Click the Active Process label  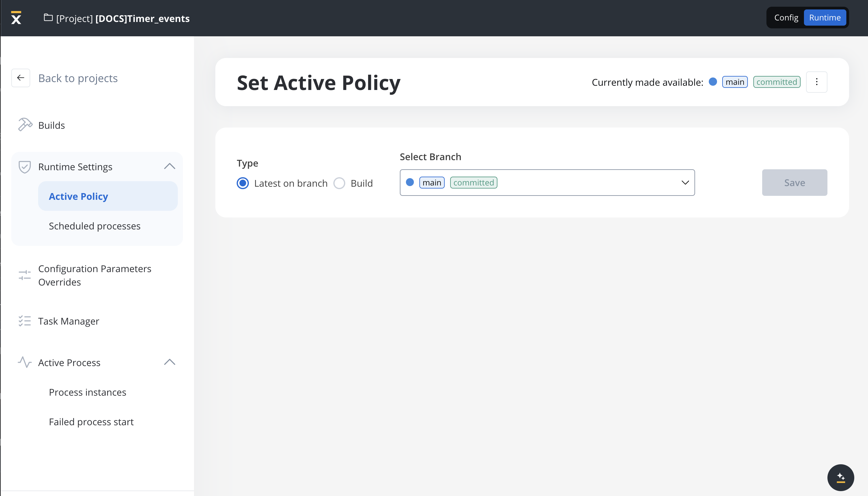[69, 362]
